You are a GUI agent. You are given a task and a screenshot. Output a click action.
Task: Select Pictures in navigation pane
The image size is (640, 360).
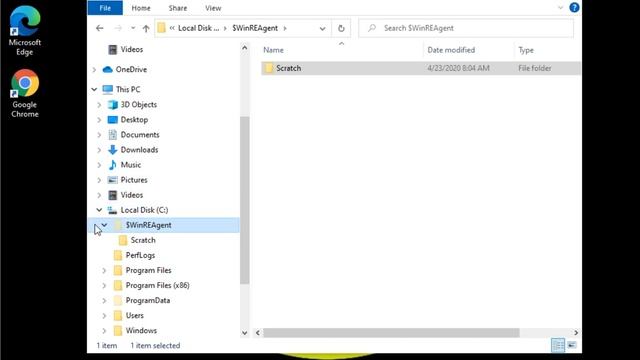[x=134, y=180]
